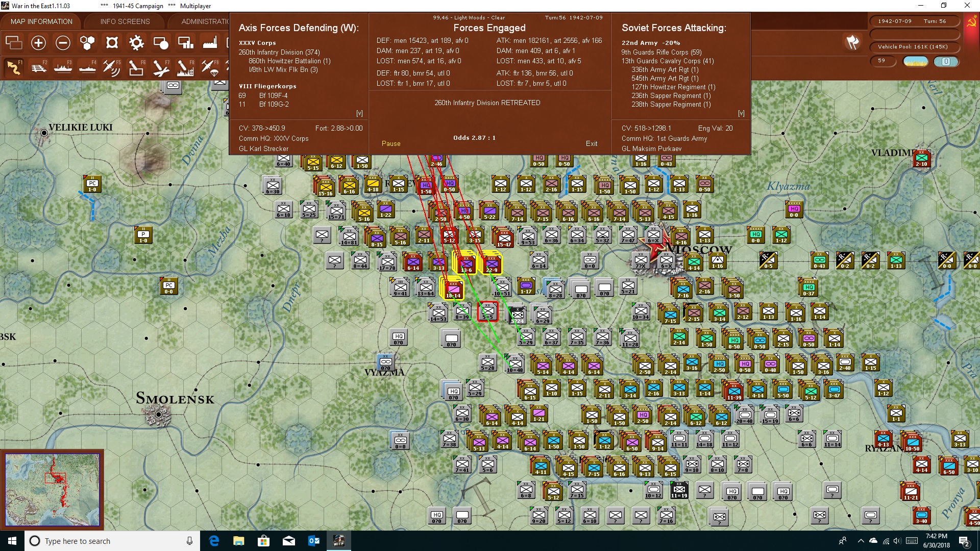Toggle Axis forces detail [v] checkbox

(359, 113)
